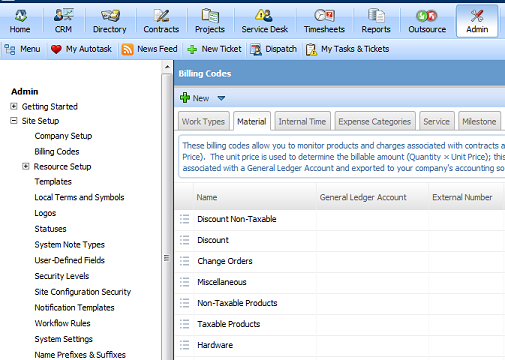Open Logos in Admin tree
This screenshot has width=505, height=360.
click(x=45, y=213)
